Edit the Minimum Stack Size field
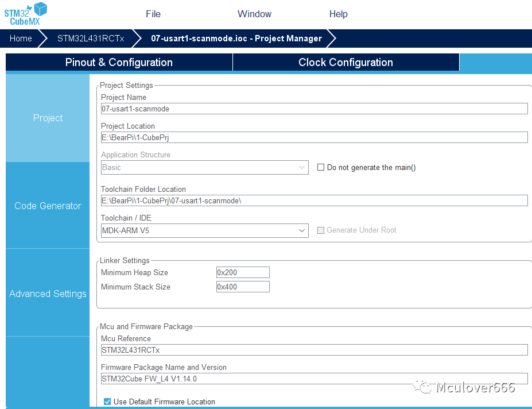The image size is (532, 409). pyautogui.click(x=243, y=287)
